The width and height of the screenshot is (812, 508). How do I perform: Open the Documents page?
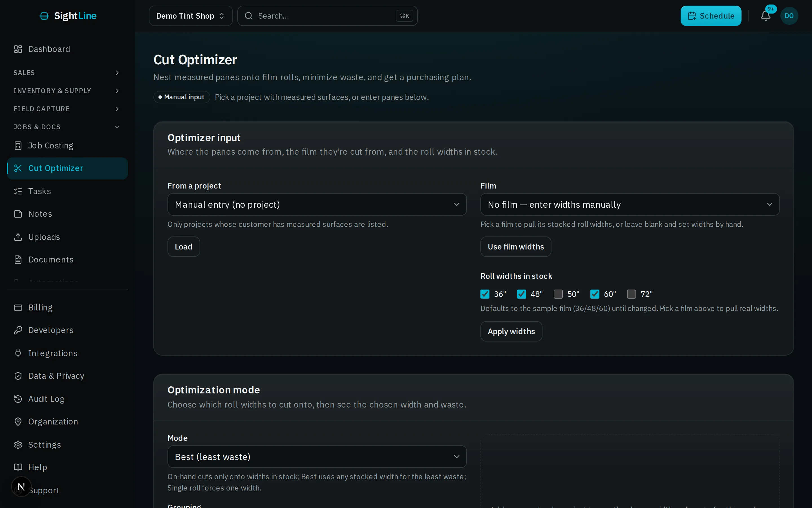click(x=67, y=259)
